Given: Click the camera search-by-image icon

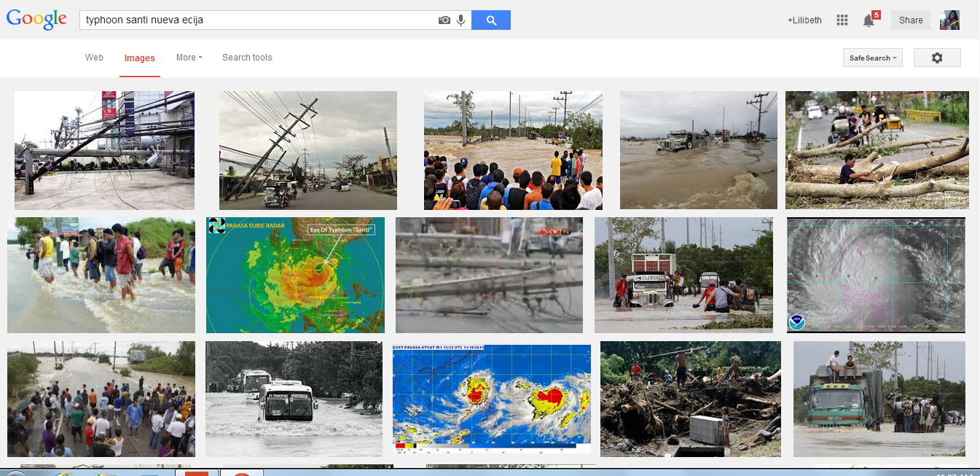Looking at the screenshot, I should (x=444, y=20).
